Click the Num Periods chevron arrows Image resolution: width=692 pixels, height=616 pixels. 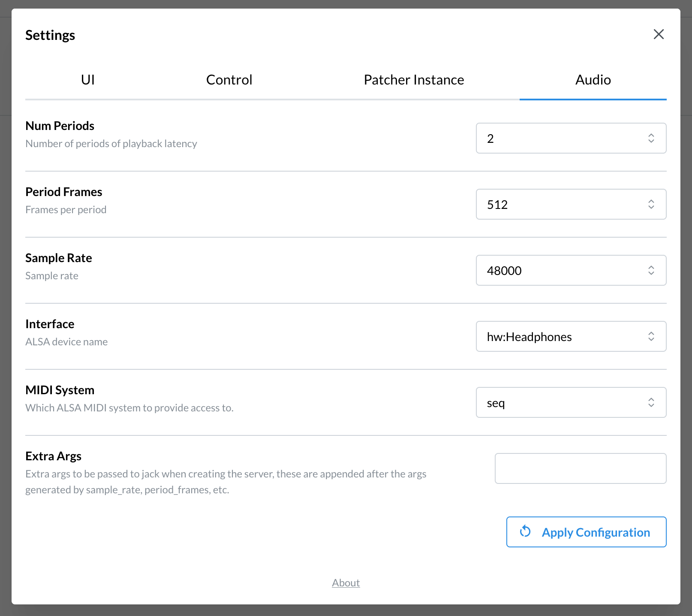pyautogui.click(x=651, y=138)
